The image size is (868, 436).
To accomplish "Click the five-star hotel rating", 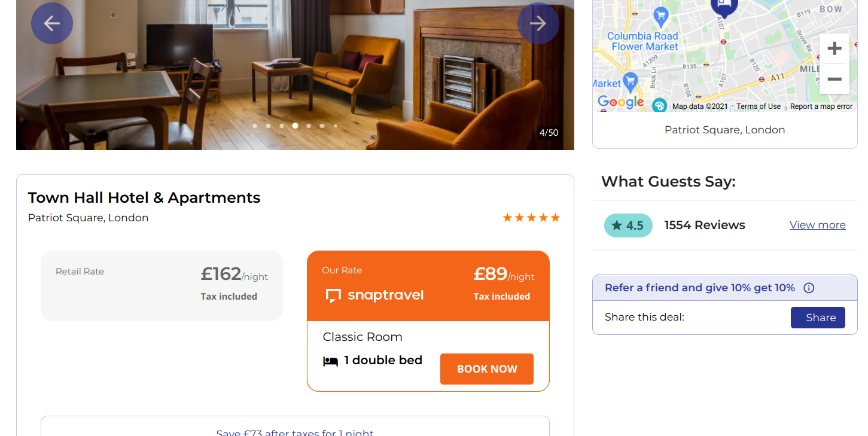I will [x=531, y=218].
